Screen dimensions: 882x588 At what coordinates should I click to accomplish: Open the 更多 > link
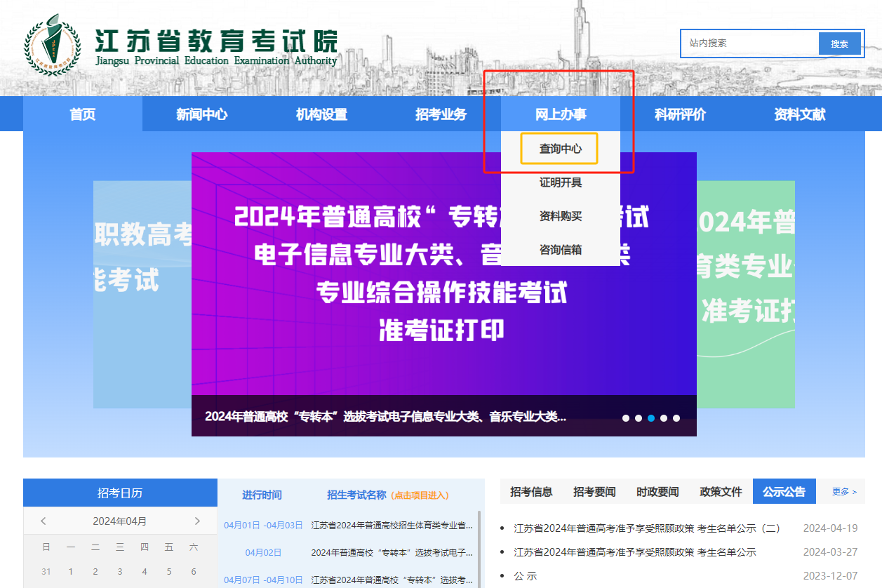[x=844, y=492]
